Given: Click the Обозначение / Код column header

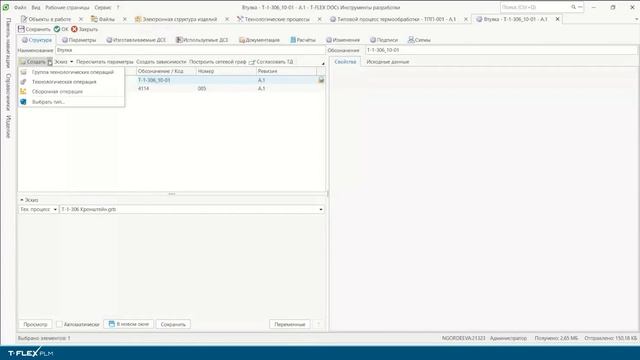Looking at the screenshot, I should point(166,71).
